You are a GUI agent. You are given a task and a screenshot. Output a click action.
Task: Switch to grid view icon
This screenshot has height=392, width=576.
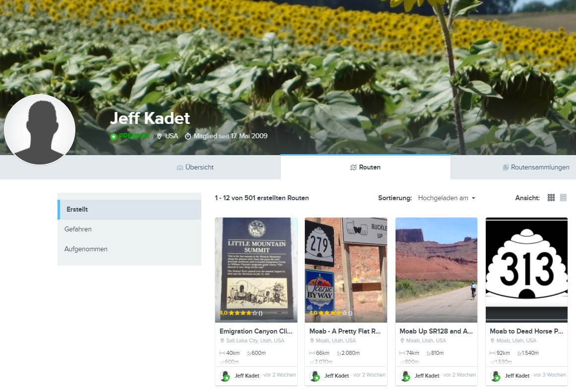[x=551, y=198]
